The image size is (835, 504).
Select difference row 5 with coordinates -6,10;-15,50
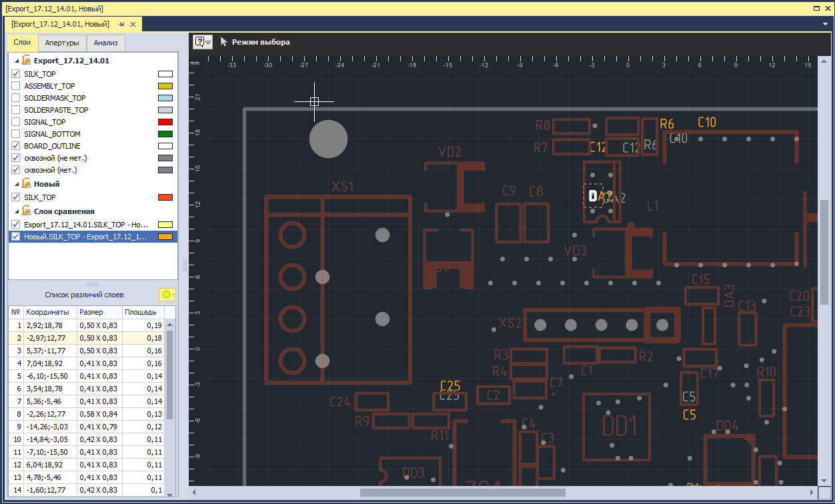pyautogui.click(x=87, y=376)
